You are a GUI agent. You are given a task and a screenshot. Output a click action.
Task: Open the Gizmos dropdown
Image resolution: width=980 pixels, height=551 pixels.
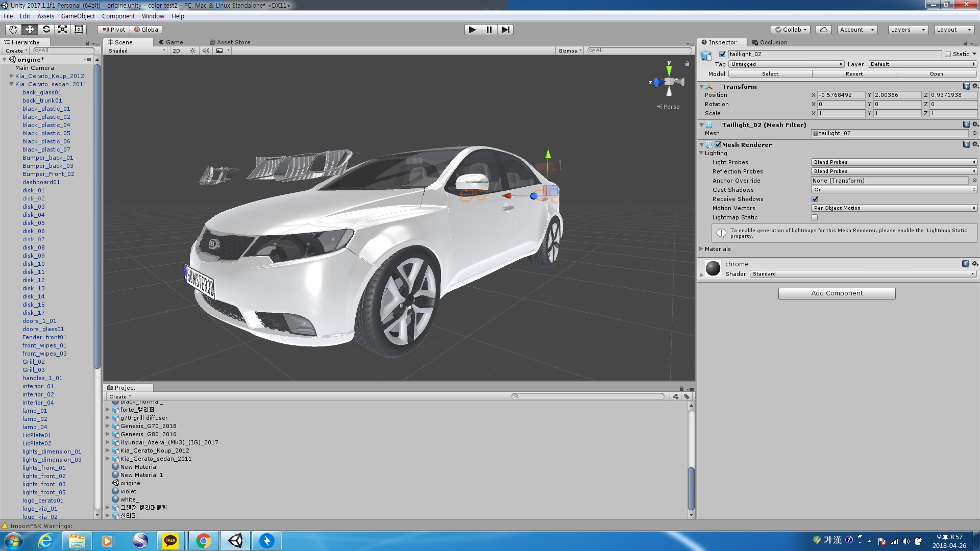(570, 51)
